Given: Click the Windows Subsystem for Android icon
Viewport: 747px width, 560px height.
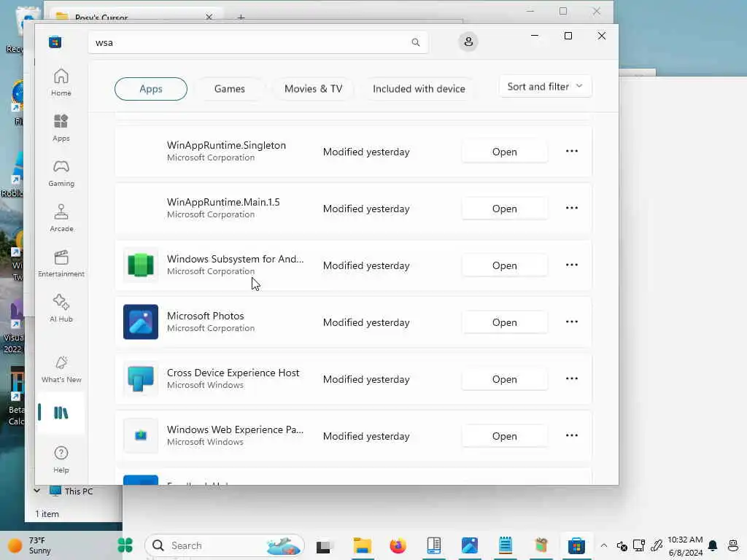Looking at the screenshot, I should click(141, 265).
